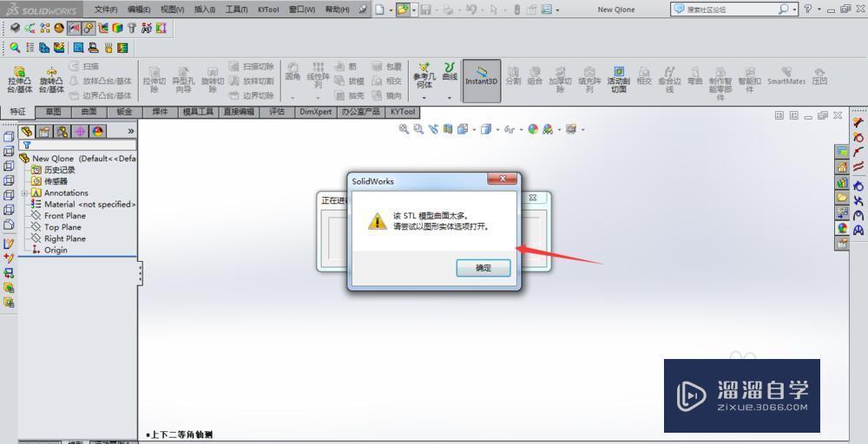Screen dimensions: 868x444
Task: Click the Home icon in task pane
Action: [x=842, y=166]
